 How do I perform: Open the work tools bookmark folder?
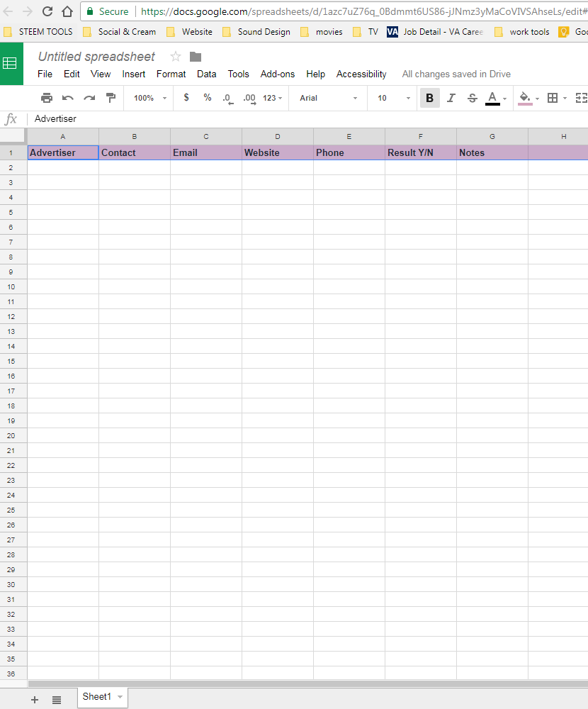522,32
